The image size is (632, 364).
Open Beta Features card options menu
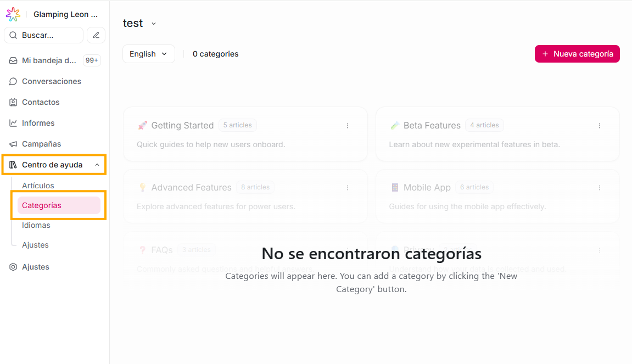[x=600, y=126]
